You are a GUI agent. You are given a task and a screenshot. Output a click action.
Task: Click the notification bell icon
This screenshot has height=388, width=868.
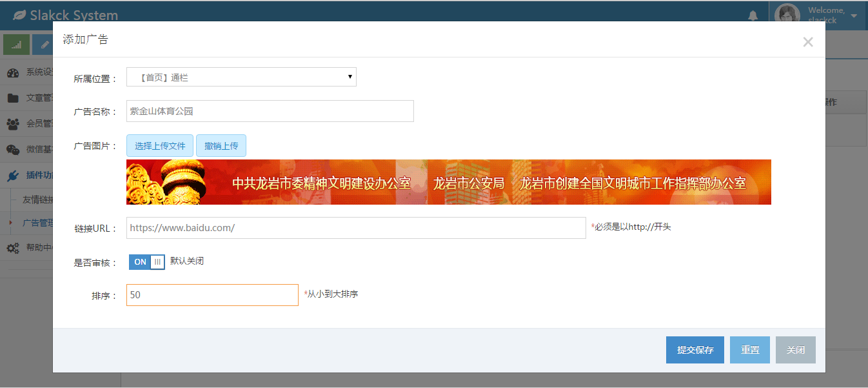(753, 15)
